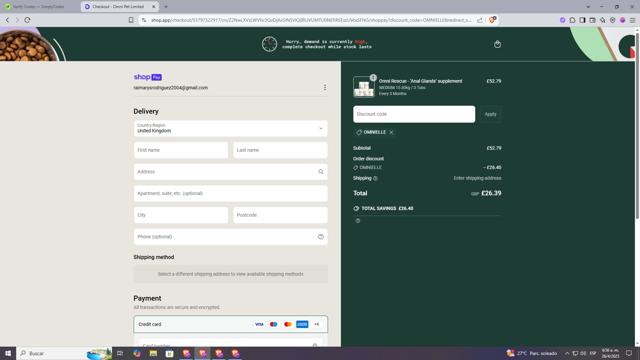Click the taskbar clock and date
Screen dimensions: 640x360
[610, 353]
